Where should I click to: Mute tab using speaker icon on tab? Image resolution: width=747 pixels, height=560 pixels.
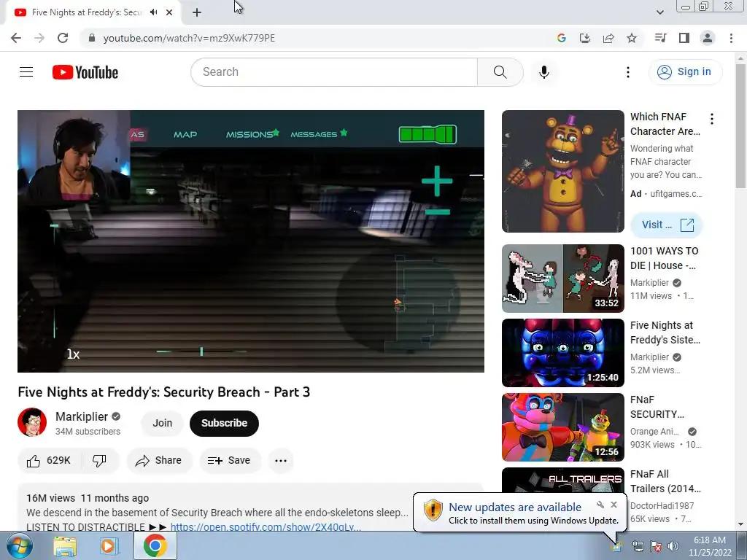click(x=153, y=12)
